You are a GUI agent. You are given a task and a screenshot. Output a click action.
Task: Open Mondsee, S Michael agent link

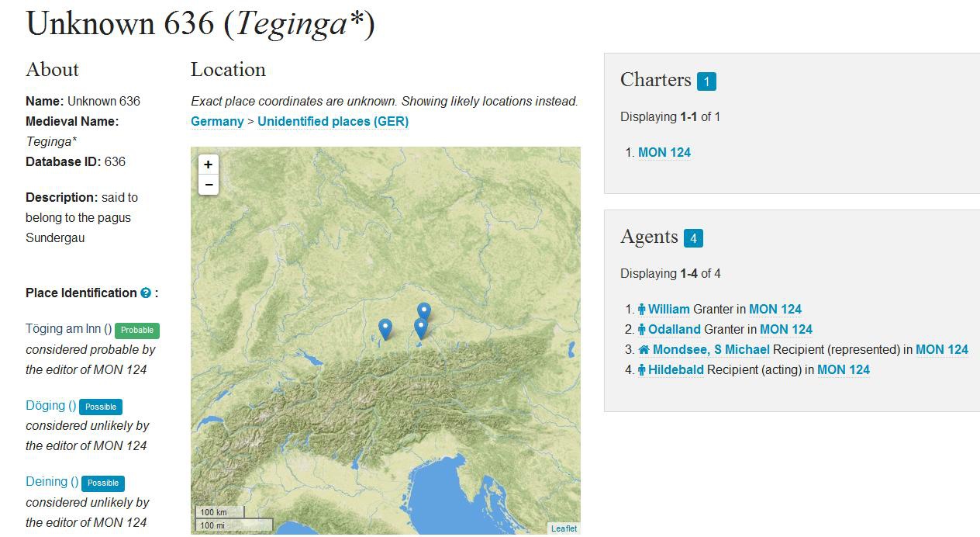click(x=711, y=349)
